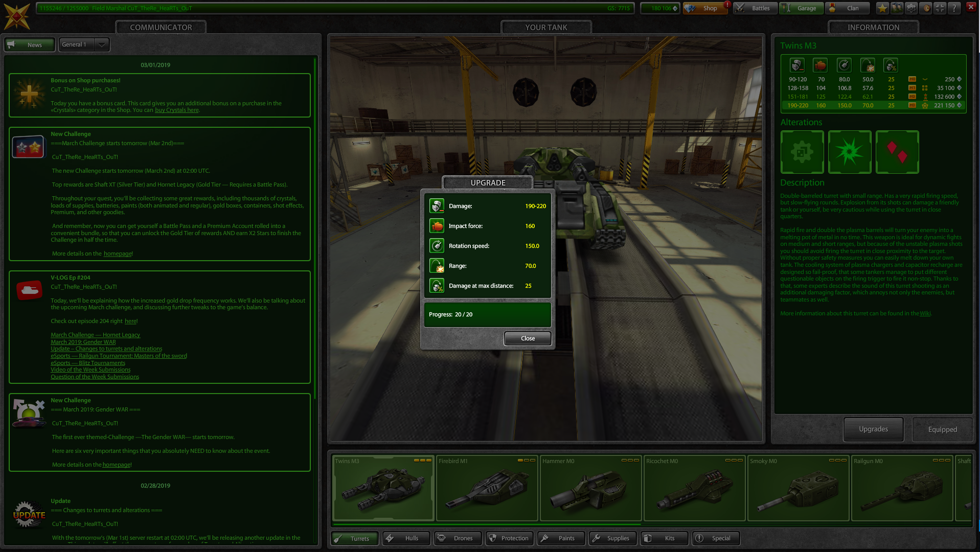Click max distance damage column icon in Information
Image resolution: width=980 pixels, height=552 pixels.
click(x=891, y=65)
